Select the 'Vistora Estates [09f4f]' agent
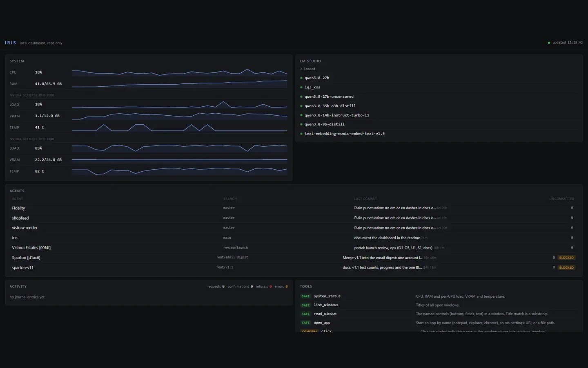 [x=31, y=248]
